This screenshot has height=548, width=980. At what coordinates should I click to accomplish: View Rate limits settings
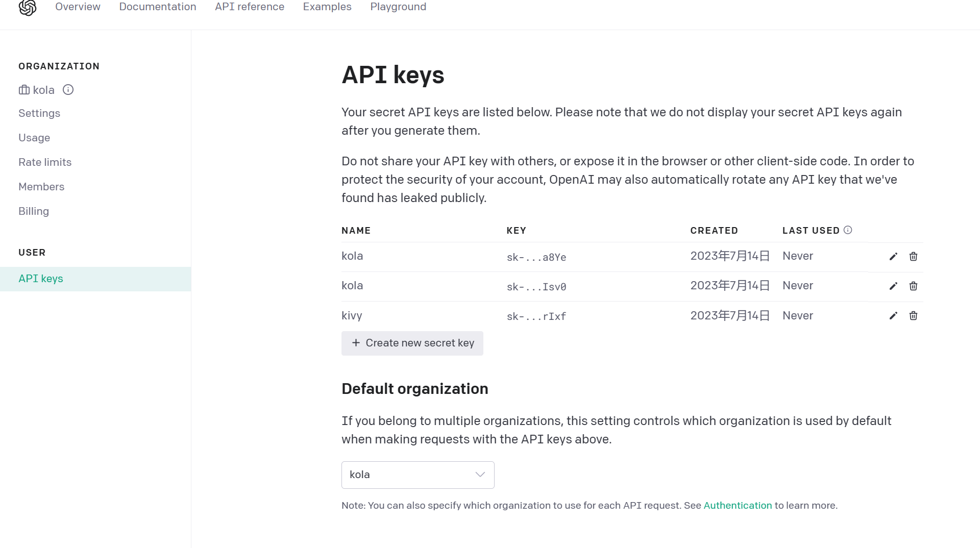pyautogui.click(x=45, y=162)
